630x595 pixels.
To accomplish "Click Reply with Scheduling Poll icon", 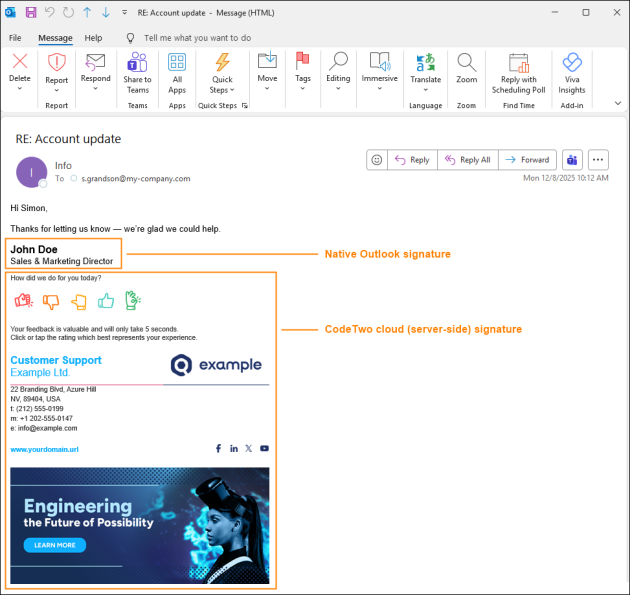I will tap(519, 63).
